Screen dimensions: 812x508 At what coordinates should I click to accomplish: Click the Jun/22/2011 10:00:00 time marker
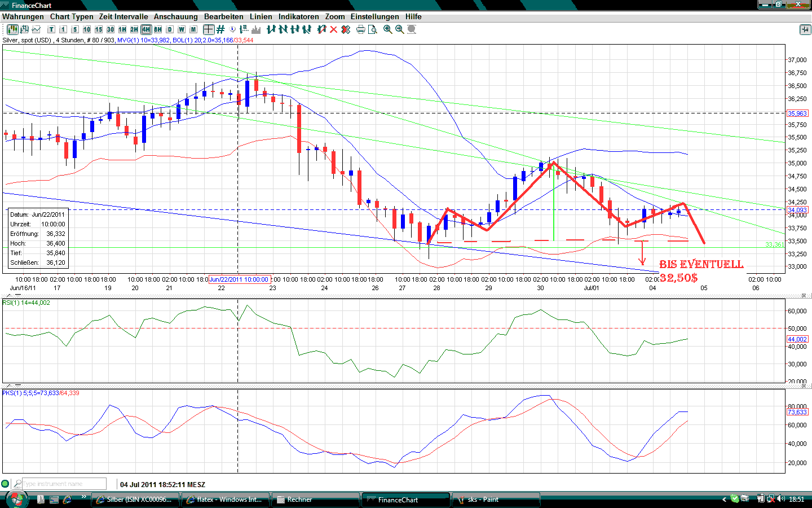240,279
